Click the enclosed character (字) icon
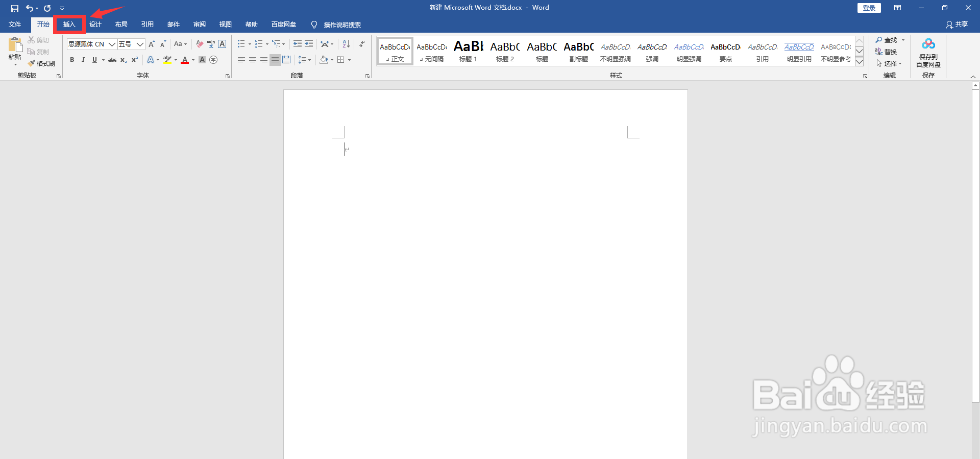The width and height of the screenshot is (980, 459). tap(213, 60)
